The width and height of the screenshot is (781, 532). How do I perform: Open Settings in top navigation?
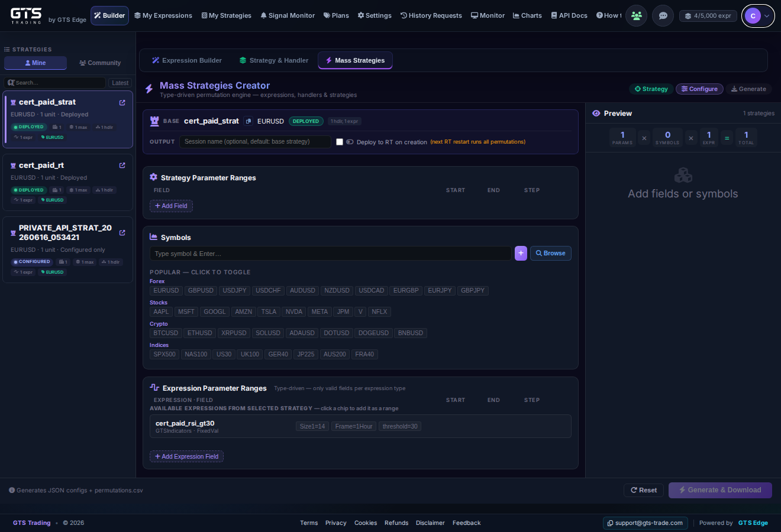click(x=375, y=15)
